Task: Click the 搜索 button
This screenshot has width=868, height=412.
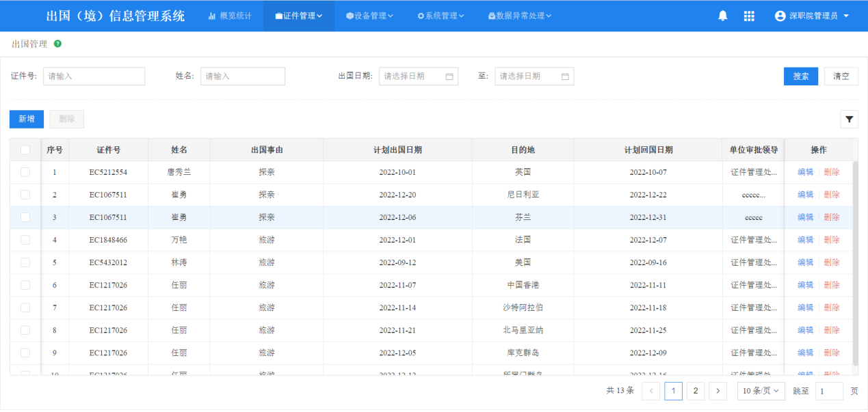Action: (800, 77)
